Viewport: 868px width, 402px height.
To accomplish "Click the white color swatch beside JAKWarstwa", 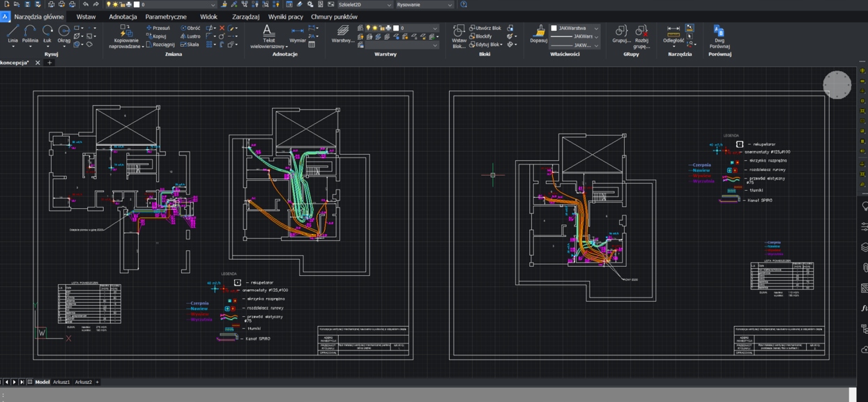I will click(554, 29).
